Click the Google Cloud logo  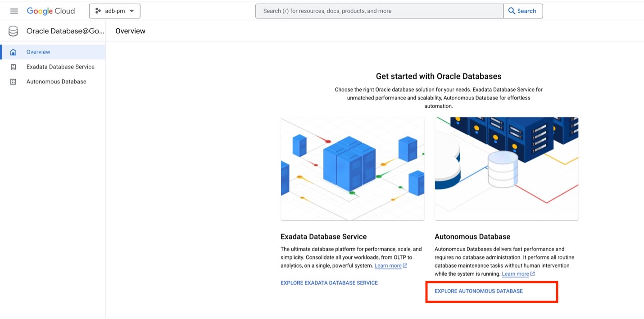tap(51, 11)
